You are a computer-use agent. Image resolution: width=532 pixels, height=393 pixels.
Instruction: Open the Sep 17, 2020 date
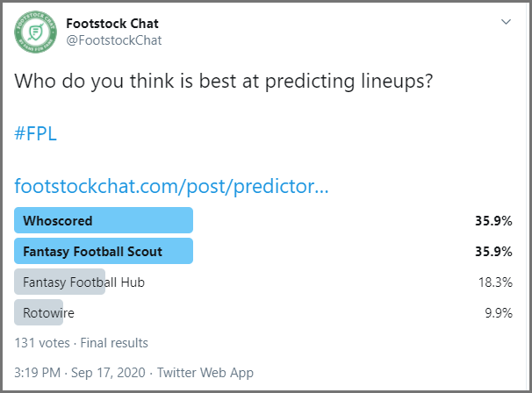[108, 373]
